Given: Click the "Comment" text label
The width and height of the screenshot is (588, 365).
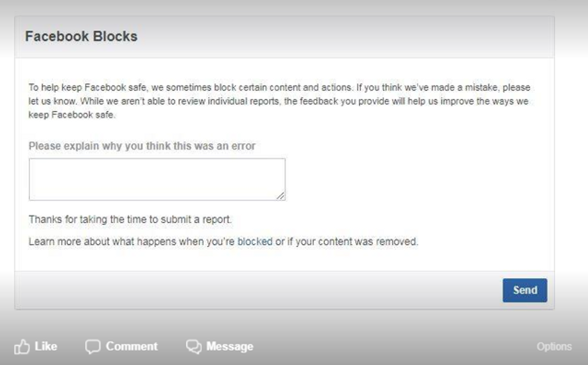Looking at the screenshot, I should coord(132,346).
